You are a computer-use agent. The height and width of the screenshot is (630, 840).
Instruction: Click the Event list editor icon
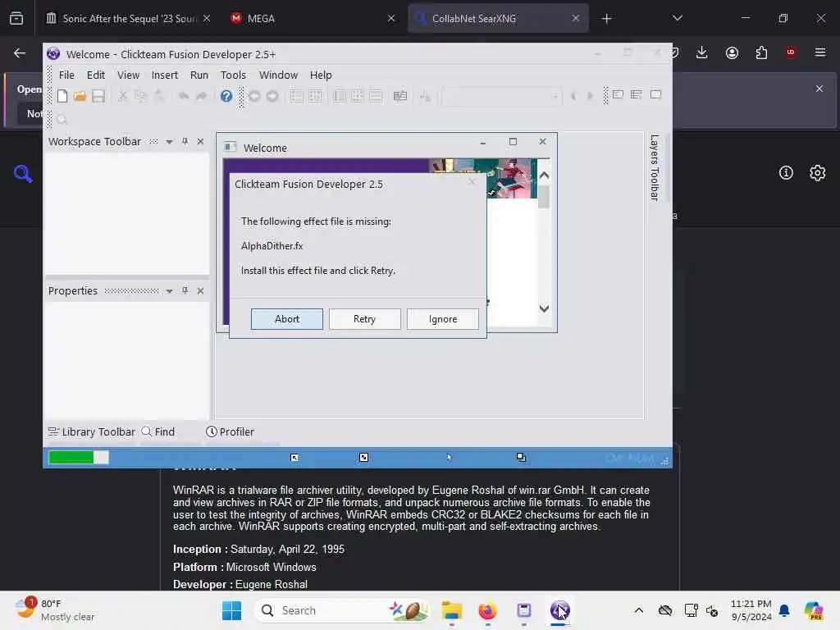[x=376, y=96]
